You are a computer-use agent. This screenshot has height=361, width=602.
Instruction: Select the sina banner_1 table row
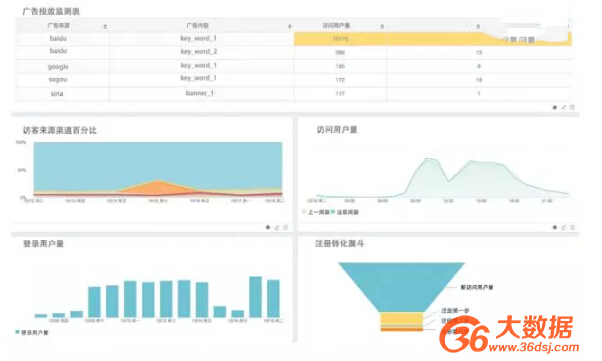point(294,93)
